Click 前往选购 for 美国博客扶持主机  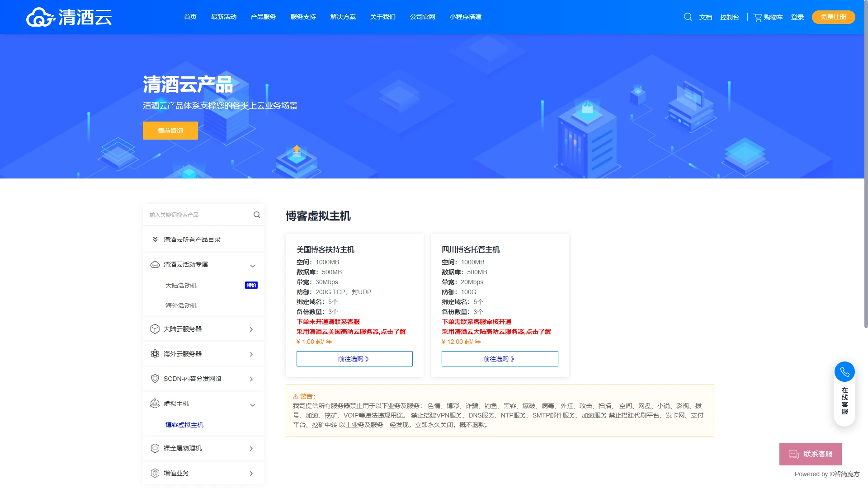tap(354, 359)
